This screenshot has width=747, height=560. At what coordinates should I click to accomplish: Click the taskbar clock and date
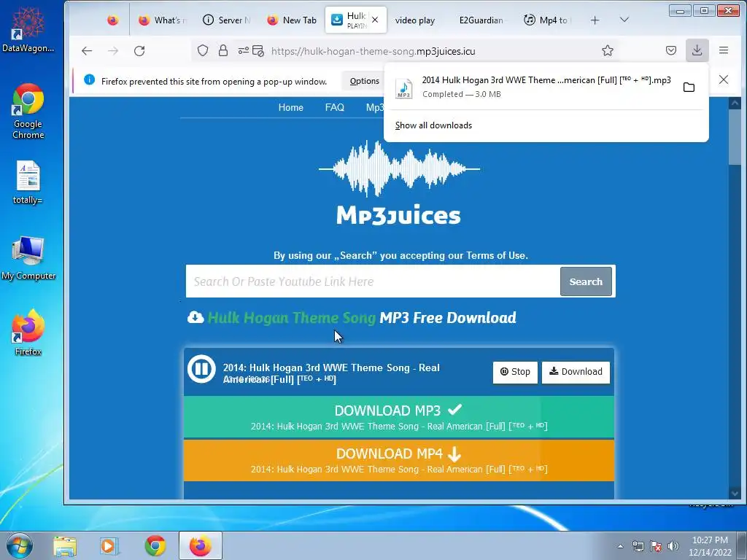[x=710, y=546]
